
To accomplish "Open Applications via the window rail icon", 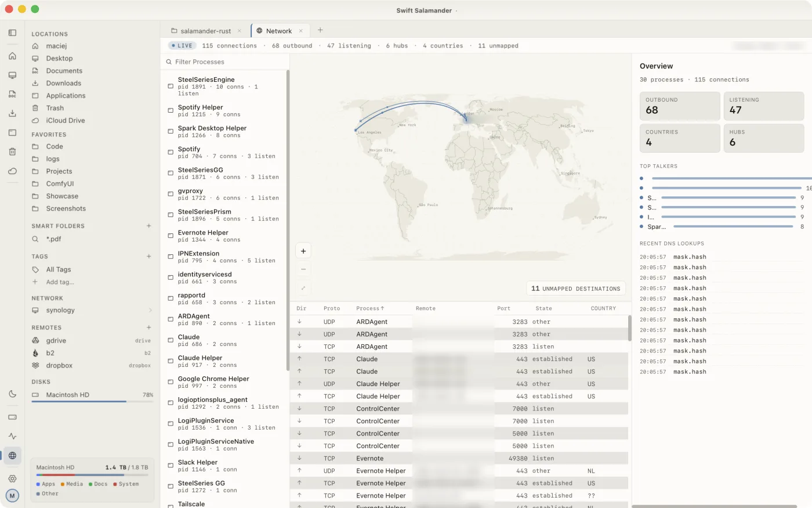I will (x=12, y=132).
